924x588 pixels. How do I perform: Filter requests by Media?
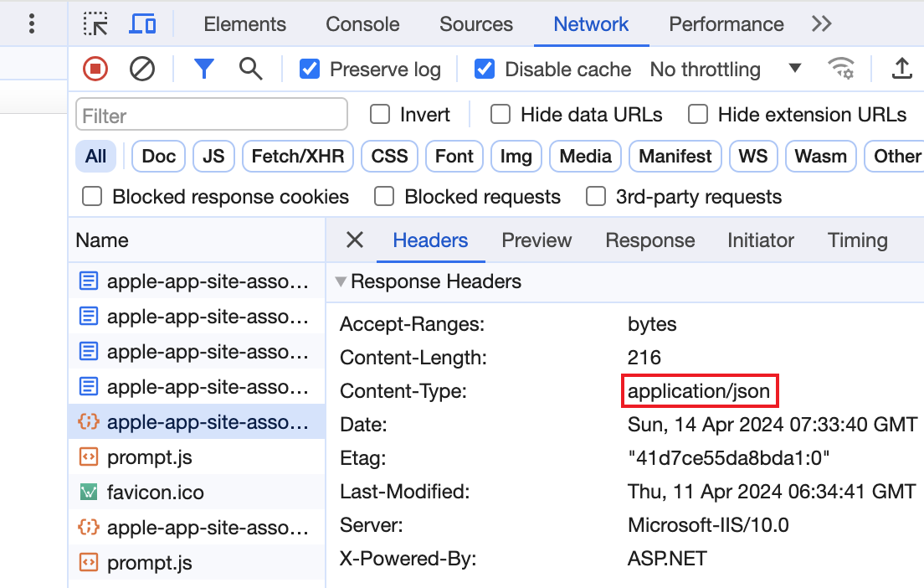click(585, 157)
